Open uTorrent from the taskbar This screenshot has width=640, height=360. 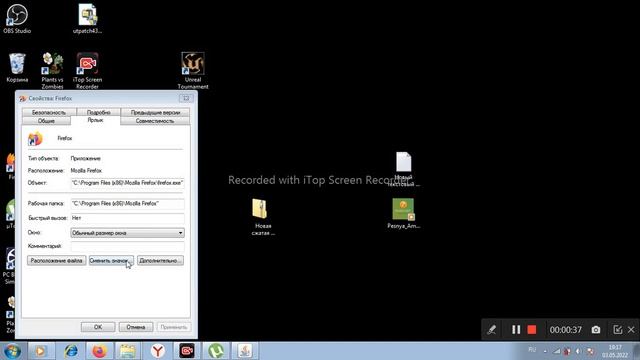click(x=216, y=351)
